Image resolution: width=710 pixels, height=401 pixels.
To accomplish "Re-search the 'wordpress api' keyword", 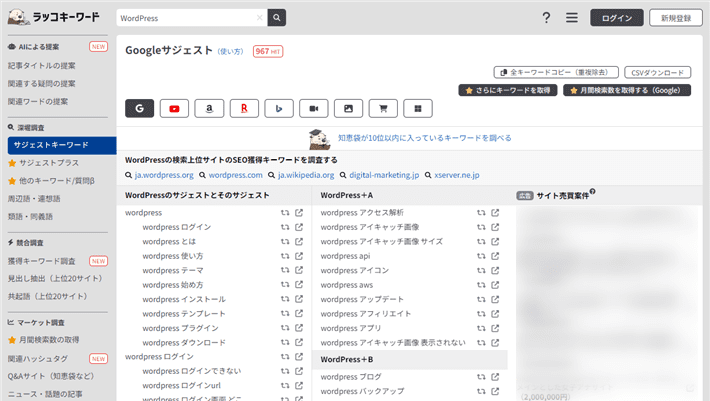I will click(481, 255).
